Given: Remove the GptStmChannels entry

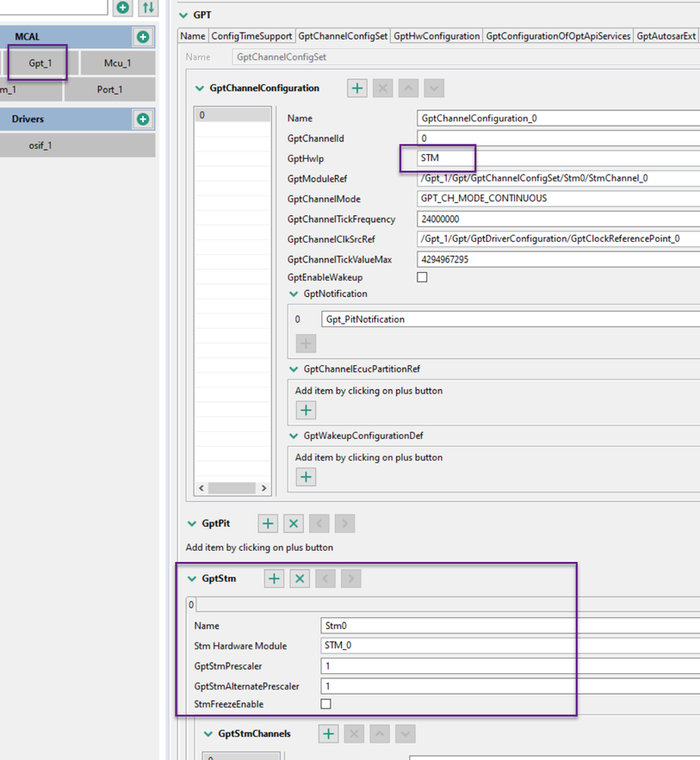Looking at the screenshot, I should 355,734.
